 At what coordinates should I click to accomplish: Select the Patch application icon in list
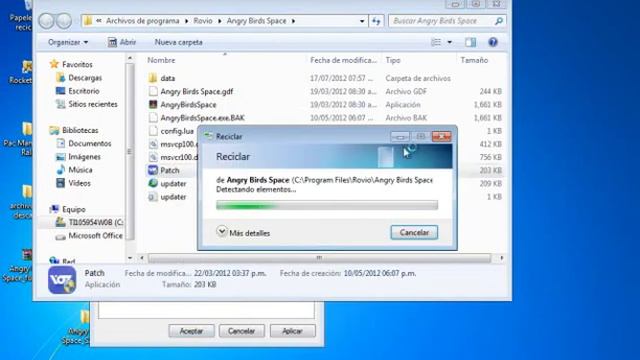[153, 170]
